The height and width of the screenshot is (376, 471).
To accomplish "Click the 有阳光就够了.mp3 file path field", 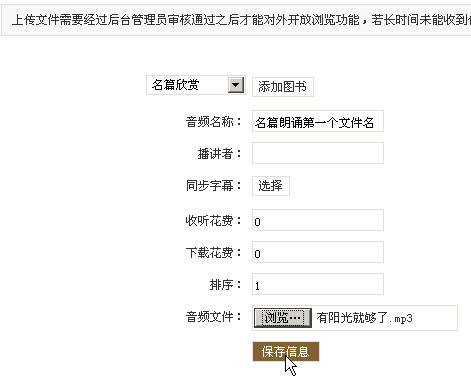I will (x=385, y=318).
